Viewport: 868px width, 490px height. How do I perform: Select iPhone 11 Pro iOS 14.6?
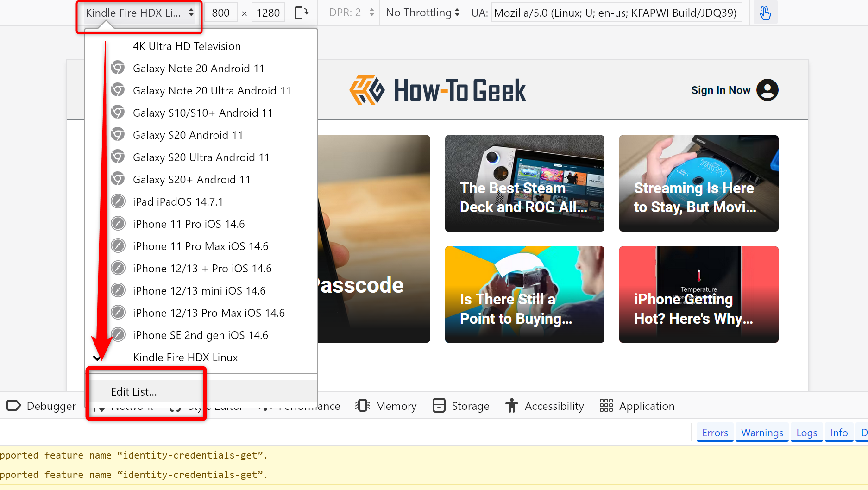(x=201, y=224)
